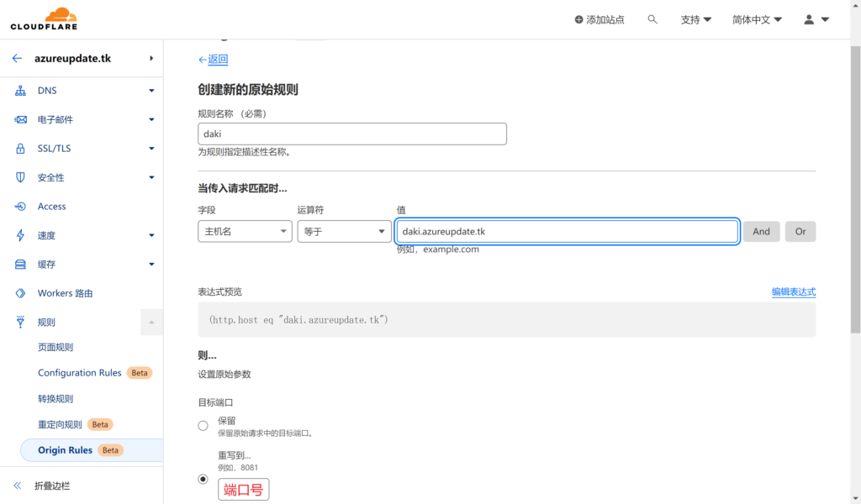Open the 等于 operator dropdown
Viewport: 861px width, 504px height.
[344, 232]
